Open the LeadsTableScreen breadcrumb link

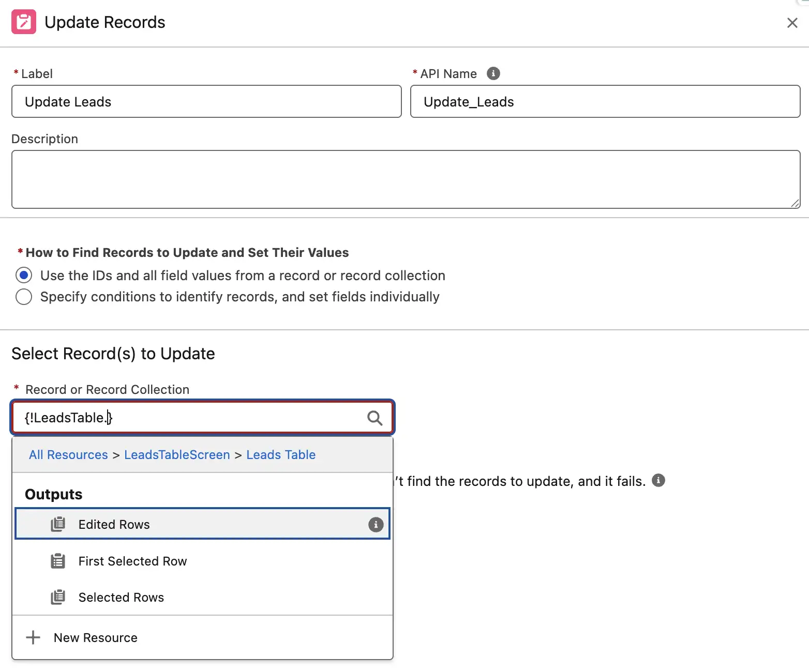coord(177,454)
